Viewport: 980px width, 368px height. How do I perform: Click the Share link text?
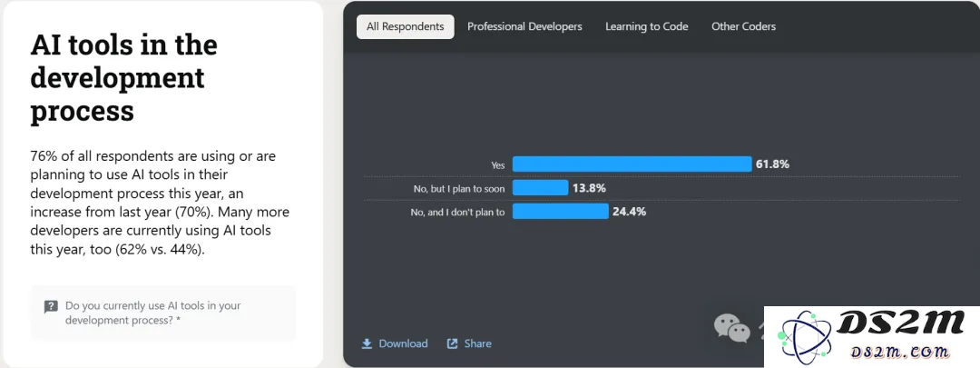pyautogui.click(x=477, y=343)
